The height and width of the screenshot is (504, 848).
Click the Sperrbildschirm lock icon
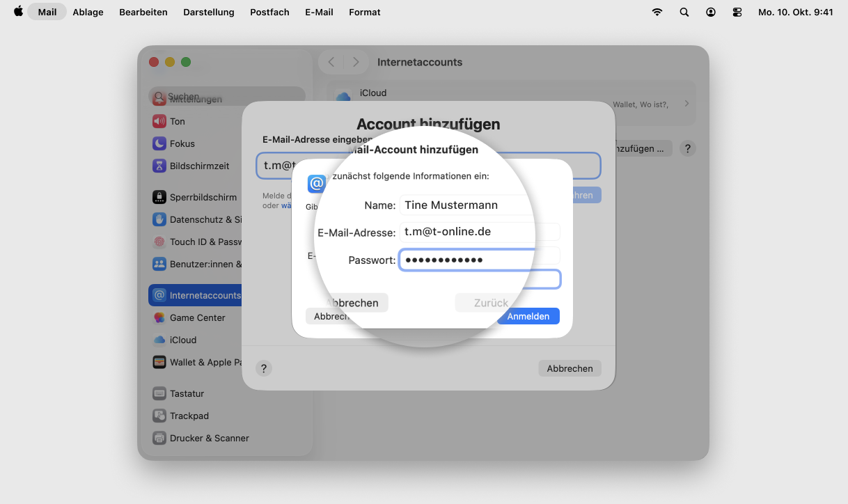pyautogui.click(x=159, y=197)
